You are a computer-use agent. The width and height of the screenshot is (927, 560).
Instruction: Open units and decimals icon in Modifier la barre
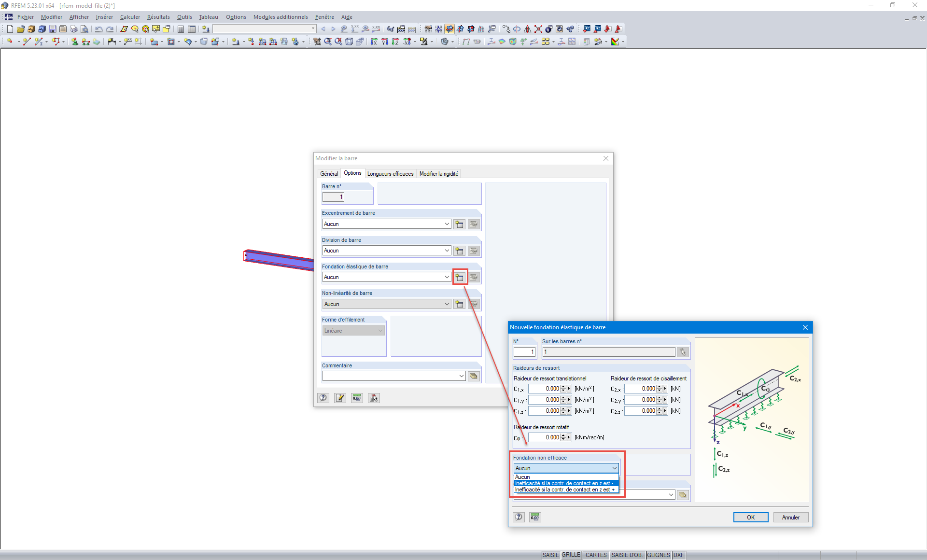point(357,398)
